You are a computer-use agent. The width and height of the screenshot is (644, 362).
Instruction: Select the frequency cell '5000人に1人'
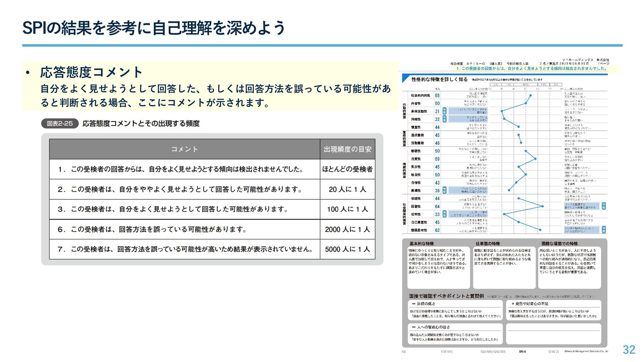pyautogui.click(x=347, y=249)
